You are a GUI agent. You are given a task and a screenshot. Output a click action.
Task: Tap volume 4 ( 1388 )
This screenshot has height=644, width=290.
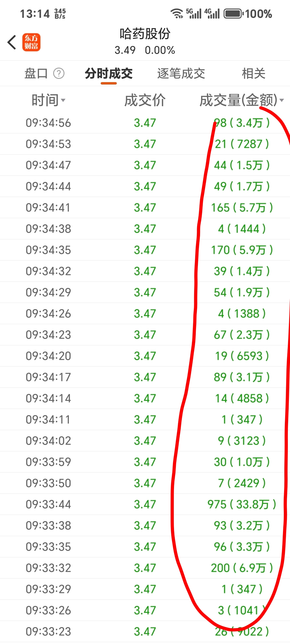tap(242, 314)
